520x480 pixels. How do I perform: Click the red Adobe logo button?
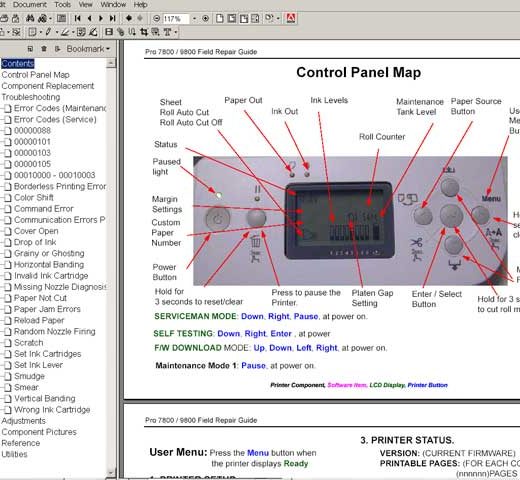click(291, 18)
